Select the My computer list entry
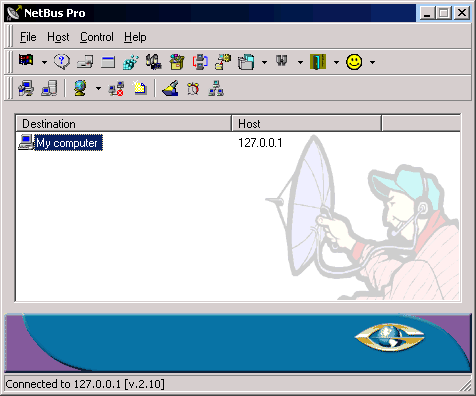The width and height of the screenshot is (476, 396). (68, 143)
